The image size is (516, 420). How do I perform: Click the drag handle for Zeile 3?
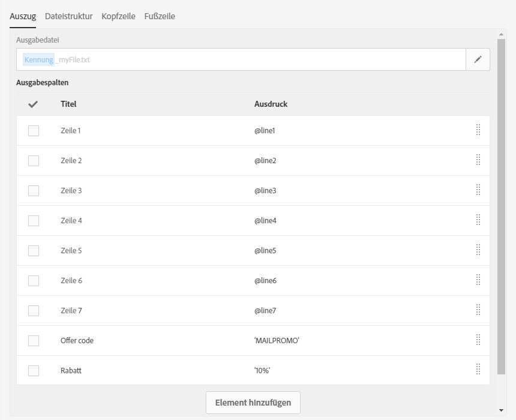click(478, 190)
